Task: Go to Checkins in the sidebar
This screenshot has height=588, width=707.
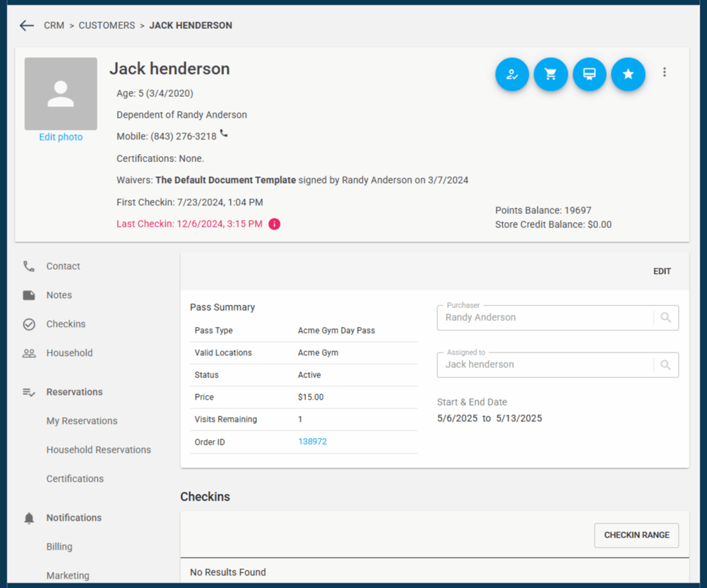Action: (x=65, y=324)
